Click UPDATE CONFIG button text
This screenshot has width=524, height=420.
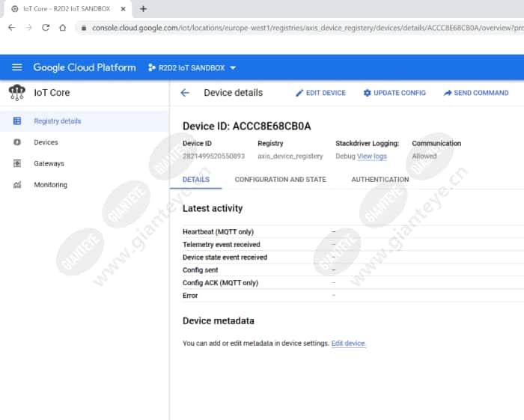(x=400, y=93)
